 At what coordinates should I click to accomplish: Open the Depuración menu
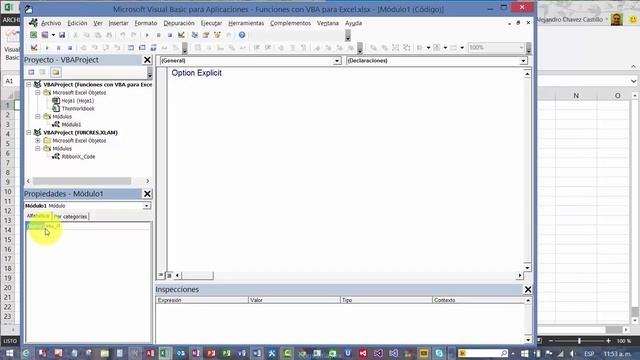click(179, 23)
